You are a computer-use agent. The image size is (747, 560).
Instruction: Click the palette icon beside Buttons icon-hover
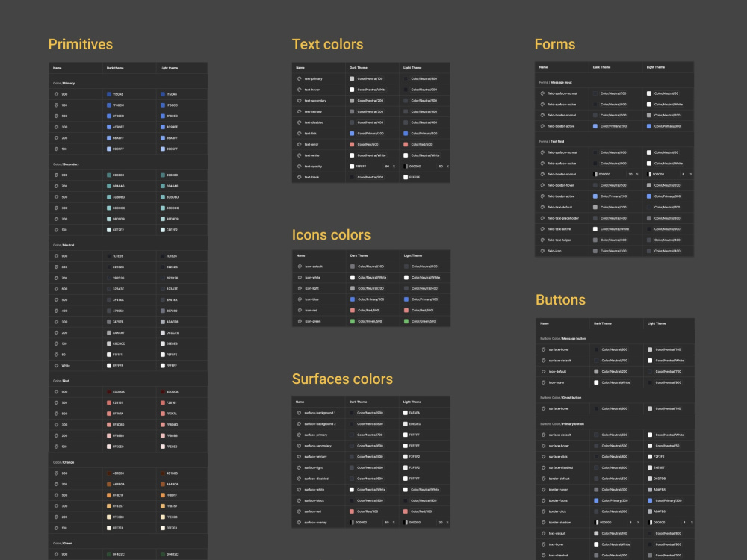pyautogui.click(x=544, y=382)
